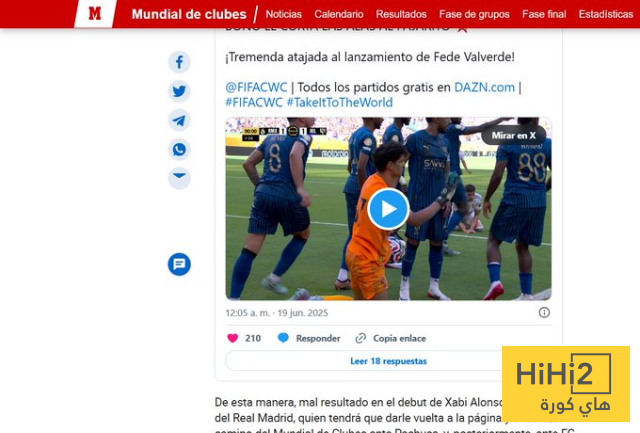The image size is (640, 433).
Task: Play the embedded tweet video
Action: [x=388, y=209]
